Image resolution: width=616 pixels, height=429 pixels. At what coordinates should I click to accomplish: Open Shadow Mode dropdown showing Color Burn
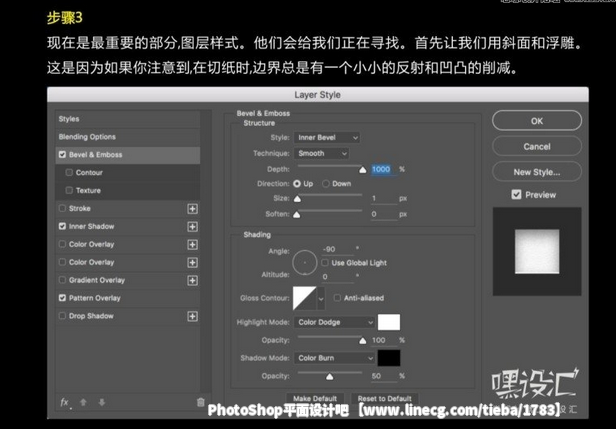[334, 358]
